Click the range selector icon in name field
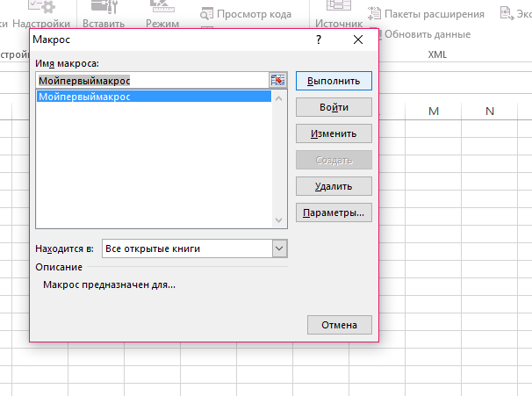Viewport: 532px width, 396px height. [x=278, y=80]
